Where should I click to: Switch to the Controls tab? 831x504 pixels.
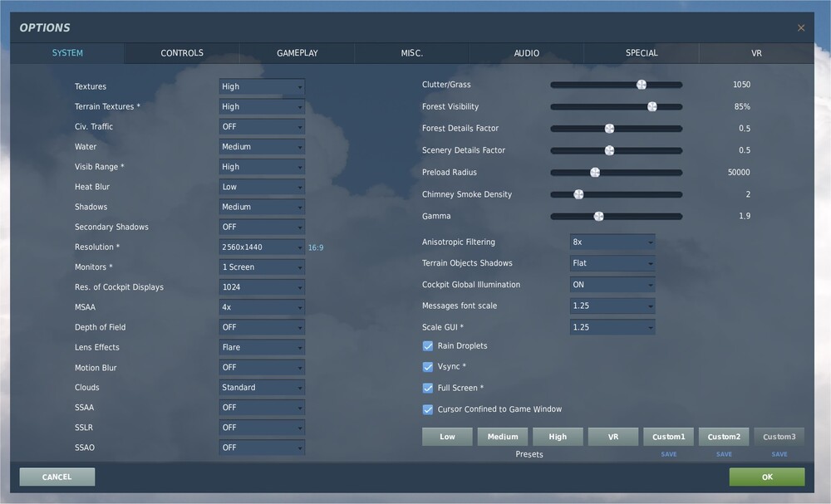coord(182,53)
